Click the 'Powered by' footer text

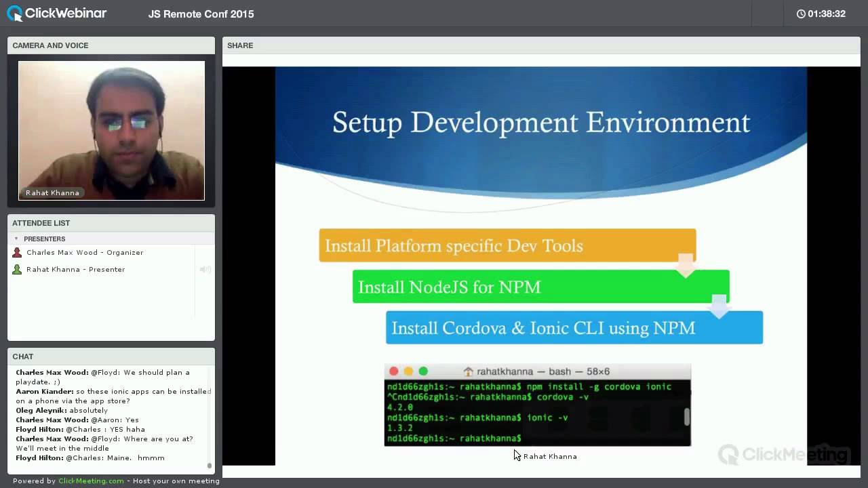(x=34, y=481)
